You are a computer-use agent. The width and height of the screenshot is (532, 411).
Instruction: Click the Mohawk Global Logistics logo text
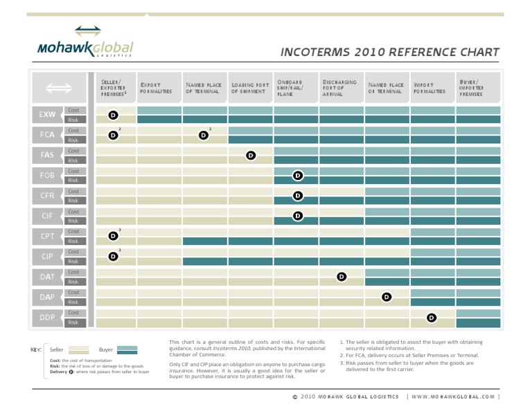85,49
